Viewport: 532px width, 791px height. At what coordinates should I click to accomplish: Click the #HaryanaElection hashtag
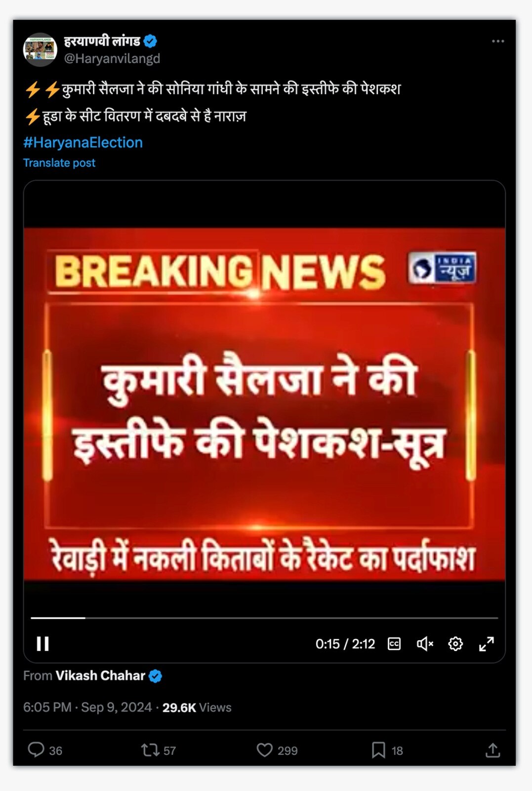click(x=83, y=142)
